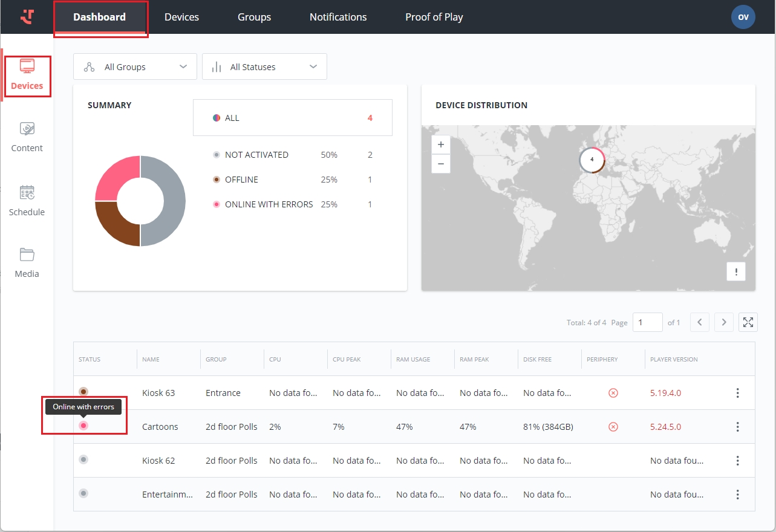Click the map info exclamation button

pos(736,272)
